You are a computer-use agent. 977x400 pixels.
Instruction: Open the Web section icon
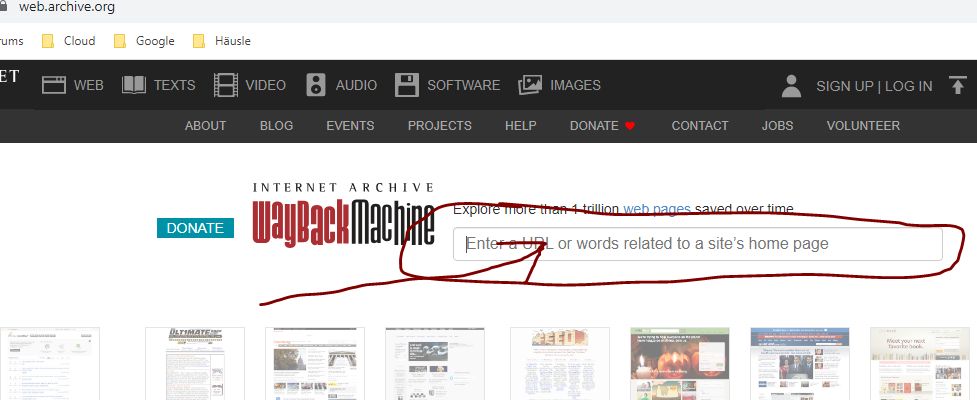coord(54,85)
